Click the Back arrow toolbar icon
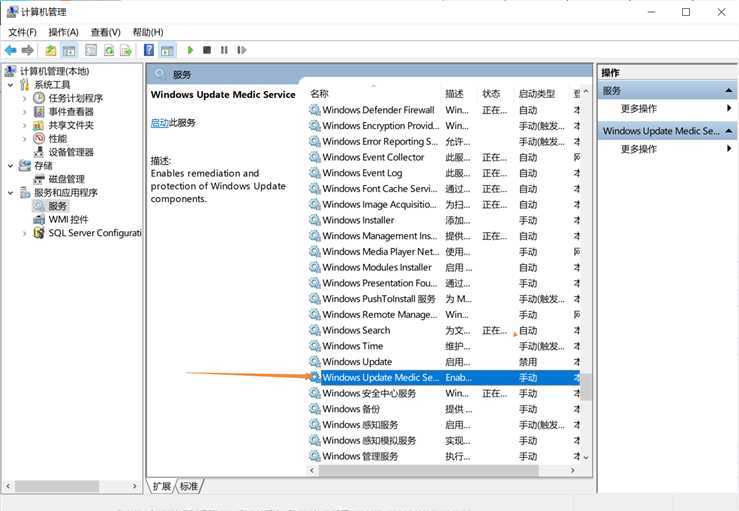 coord(10,50)
